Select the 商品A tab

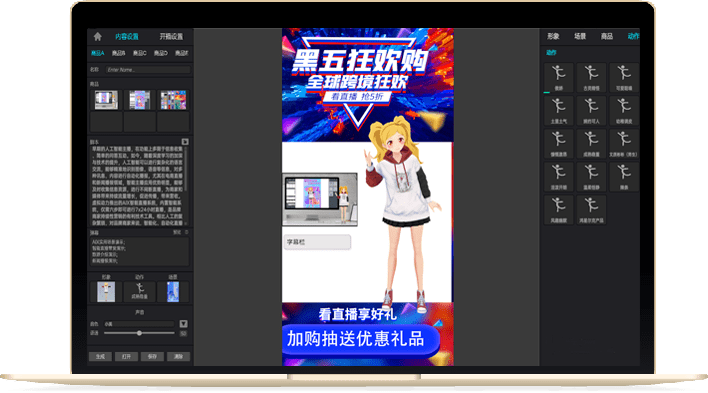98,53
